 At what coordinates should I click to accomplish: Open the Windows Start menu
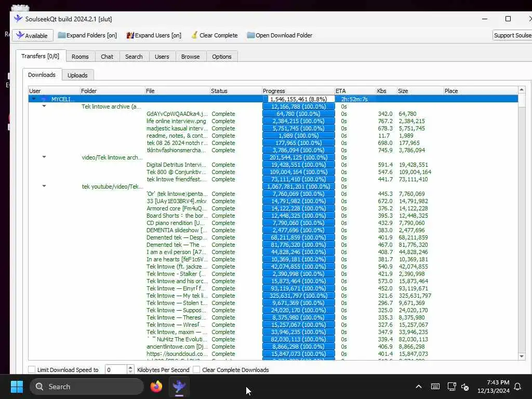click(17, 387)
